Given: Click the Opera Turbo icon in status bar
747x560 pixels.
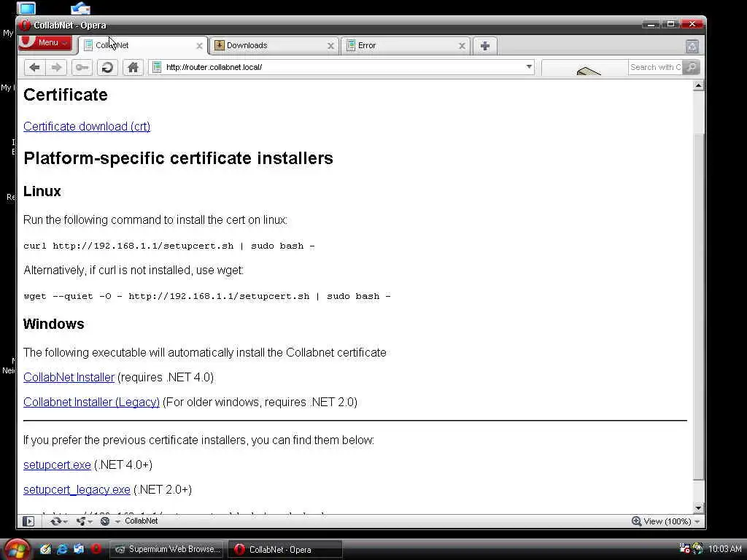Looking at the screenshot, I should point(105,521).
